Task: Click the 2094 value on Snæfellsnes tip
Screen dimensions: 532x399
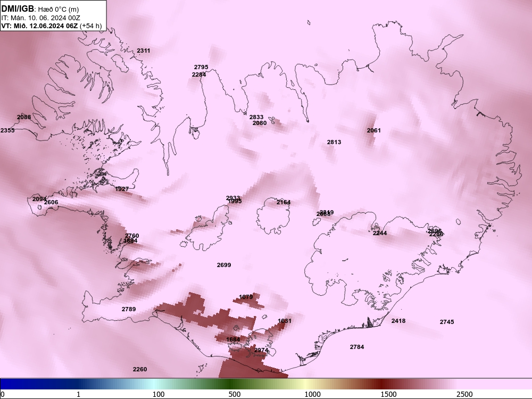Action: click(x=39, y=199)
